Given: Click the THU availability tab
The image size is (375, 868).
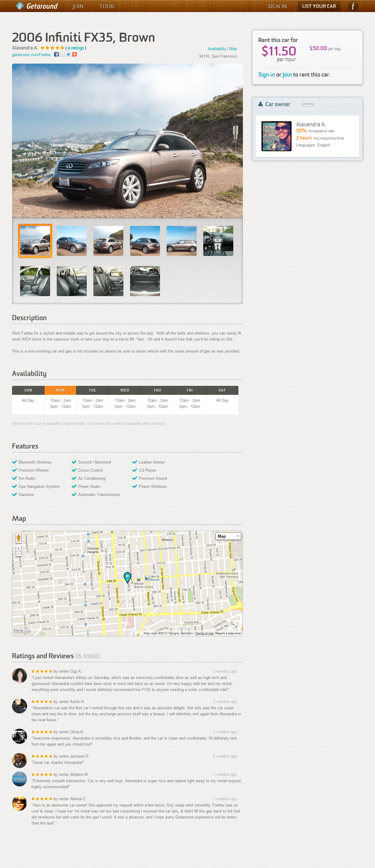Looking at the screenshot, I should pos(157,390).
